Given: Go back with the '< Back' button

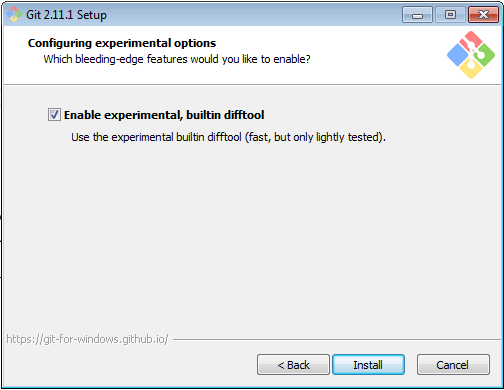Looking at the screenshot, I should click(293, 365).
